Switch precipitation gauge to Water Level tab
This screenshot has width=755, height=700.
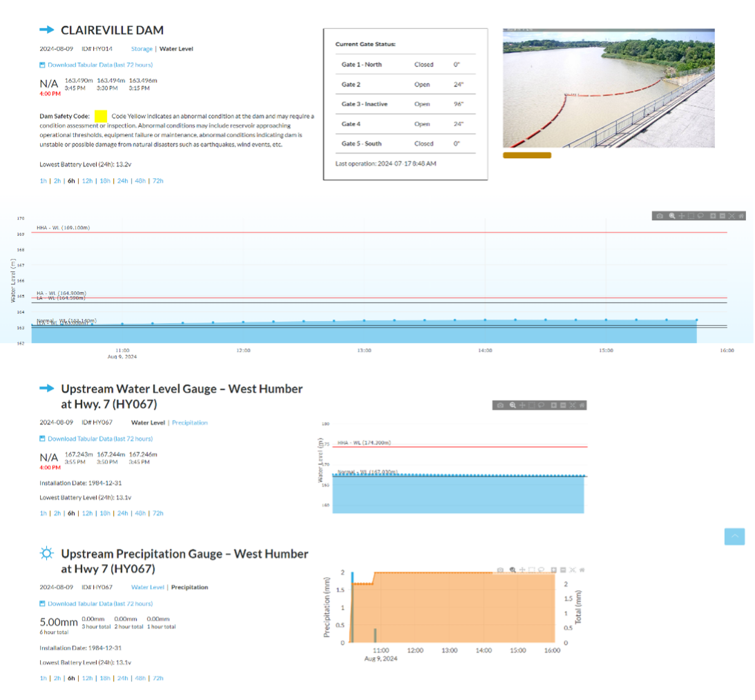(x=148, y=587)
